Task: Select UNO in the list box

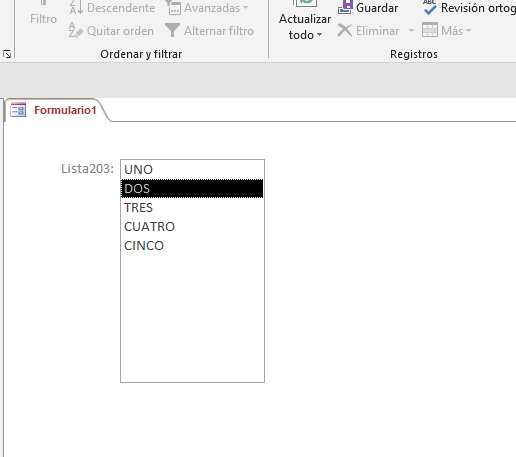Action: coord(192,170)
